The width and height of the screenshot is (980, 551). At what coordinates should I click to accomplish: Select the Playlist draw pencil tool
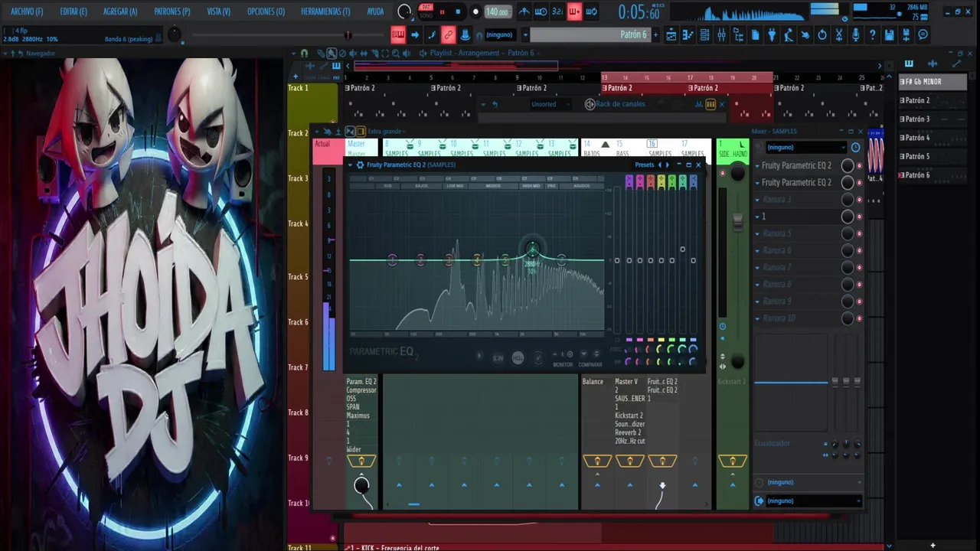pyautogui.click(x=321, y=53)
